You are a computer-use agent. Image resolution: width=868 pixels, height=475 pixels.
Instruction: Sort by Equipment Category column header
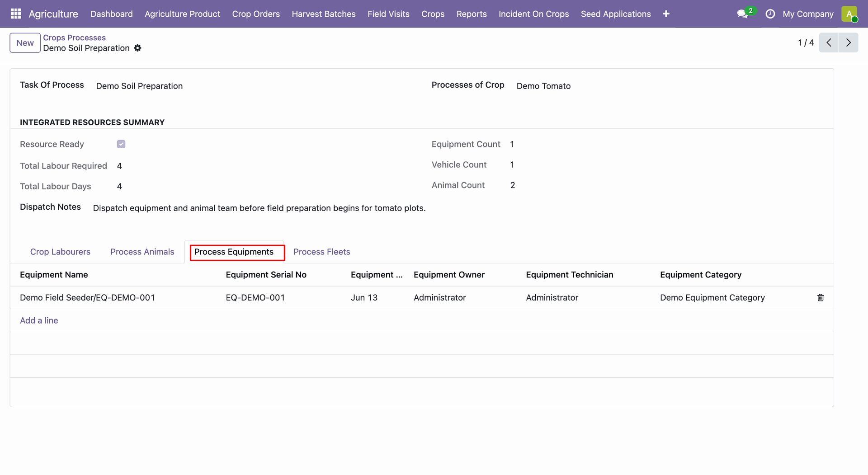click(x=701, y=275)
